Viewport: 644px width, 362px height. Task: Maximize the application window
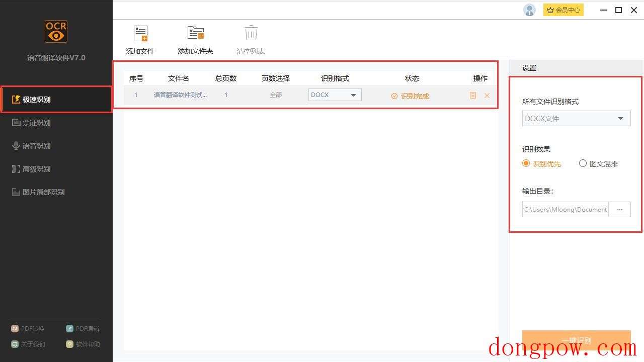619,10
